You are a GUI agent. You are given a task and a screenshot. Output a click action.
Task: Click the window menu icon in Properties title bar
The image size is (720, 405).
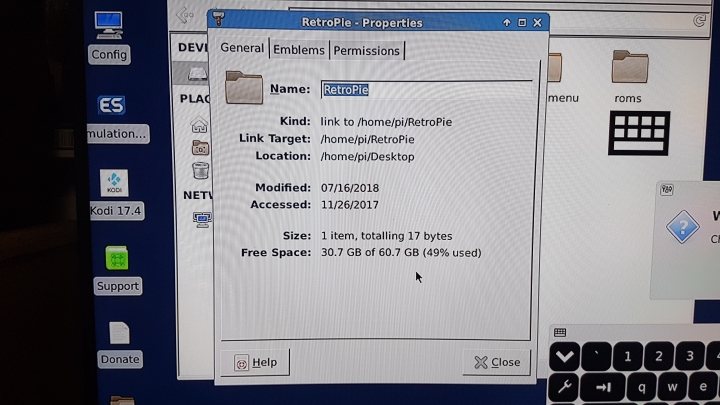click(x=219, y=19)
